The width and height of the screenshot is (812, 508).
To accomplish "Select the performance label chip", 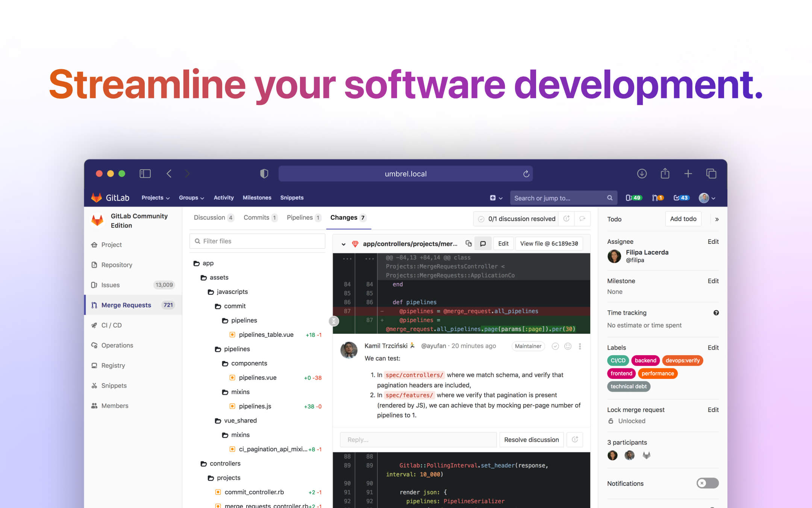I will pyautogui.click(x=657, y=373).
